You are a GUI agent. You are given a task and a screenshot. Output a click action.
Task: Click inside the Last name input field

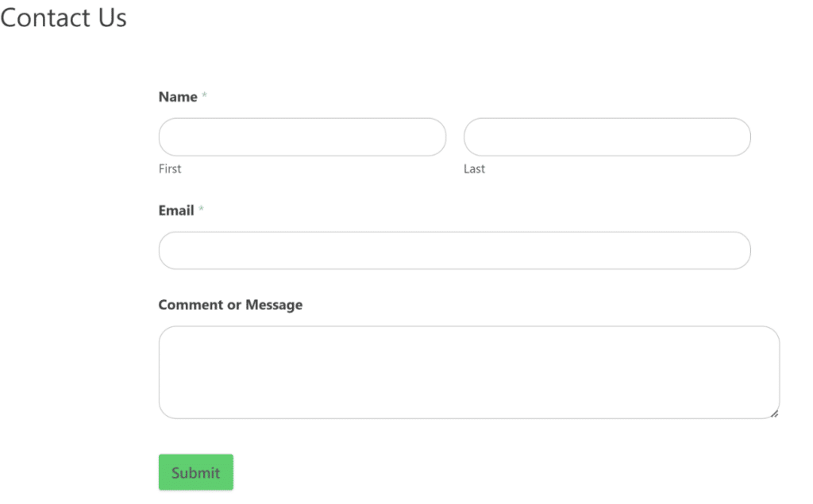click(607, 137)
